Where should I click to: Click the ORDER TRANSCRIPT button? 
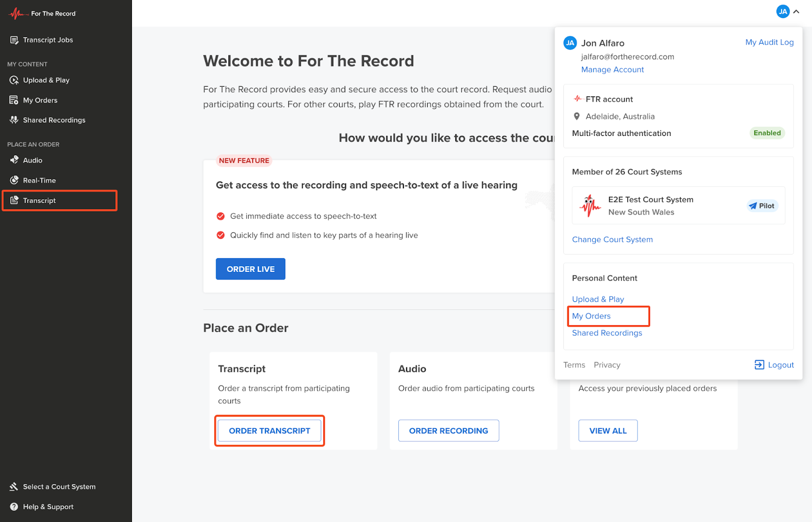269,431
